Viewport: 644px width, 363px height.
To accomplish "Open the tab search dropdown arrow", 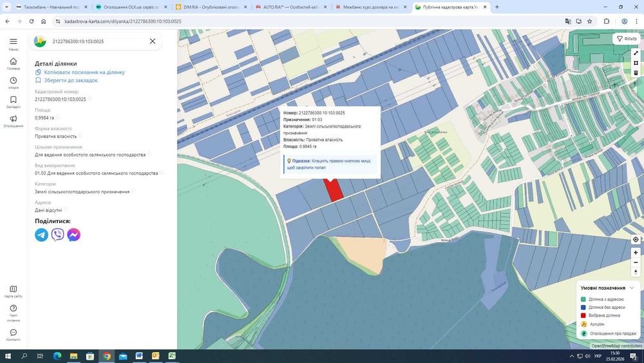I will [6, 7].
